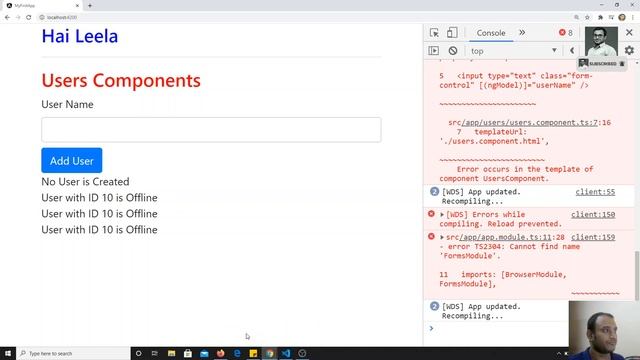Open the client:150 source link
Viewport: 640px width, 360px height.
(593, 214)
